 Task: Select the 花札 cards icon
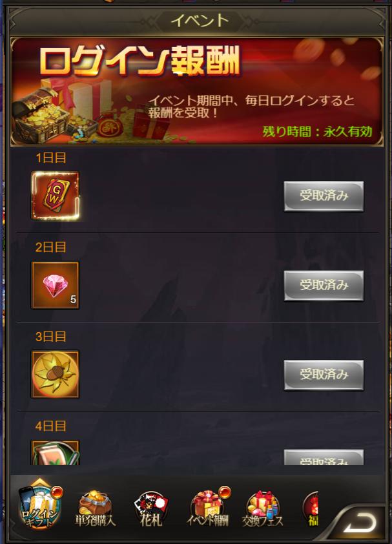click(151, 508)
